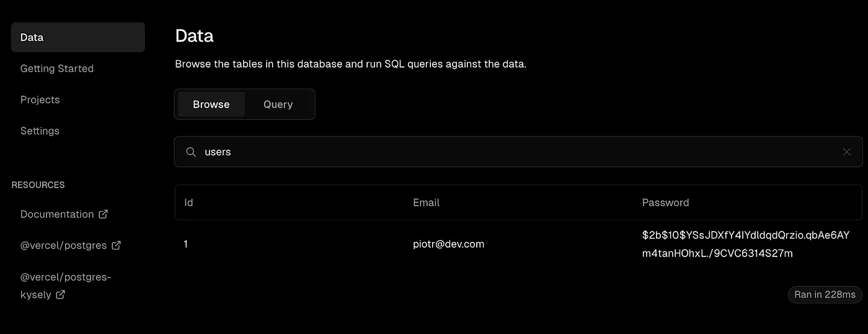The width and height of the screenshot is (868, 334).
Task: Click external link icon beside @vercel/postgres-kysely
Action: pos(61,295)
